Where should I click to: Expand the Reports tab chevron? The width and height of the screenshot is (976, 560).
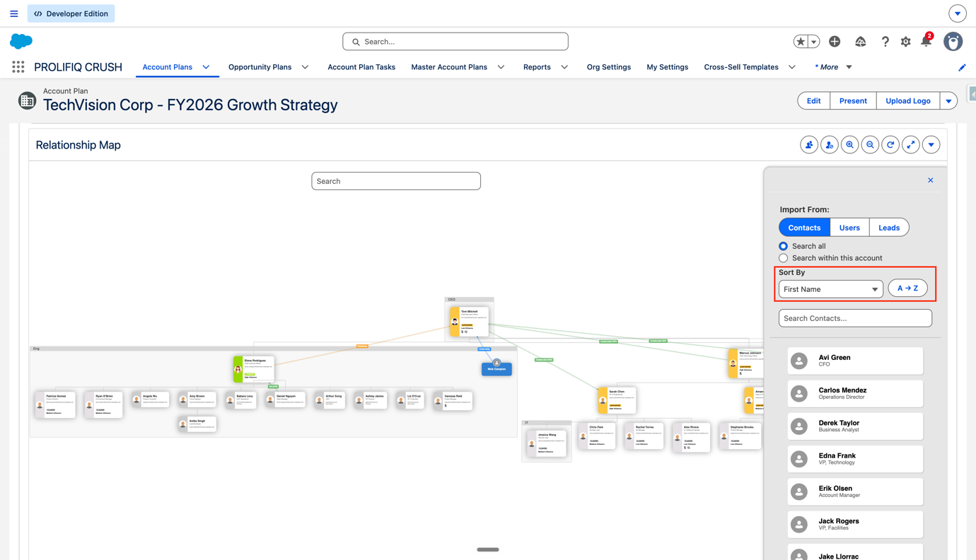pyautogui.click(x=564, y=67)
